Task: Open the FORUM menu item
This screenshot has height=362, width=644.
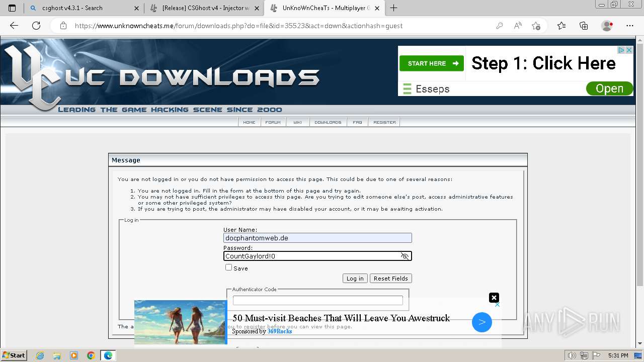Action: tap(273, 122)
